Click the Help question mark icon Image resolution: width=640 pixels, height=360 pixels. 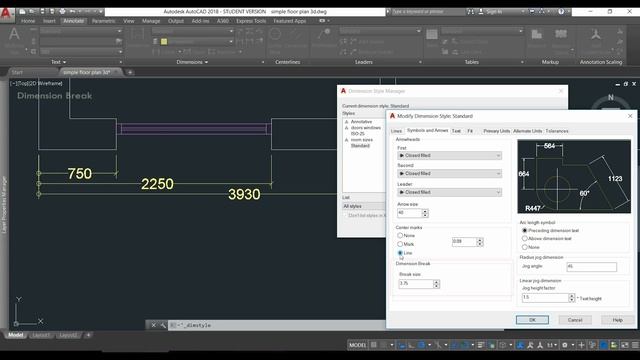coord(561,11)
